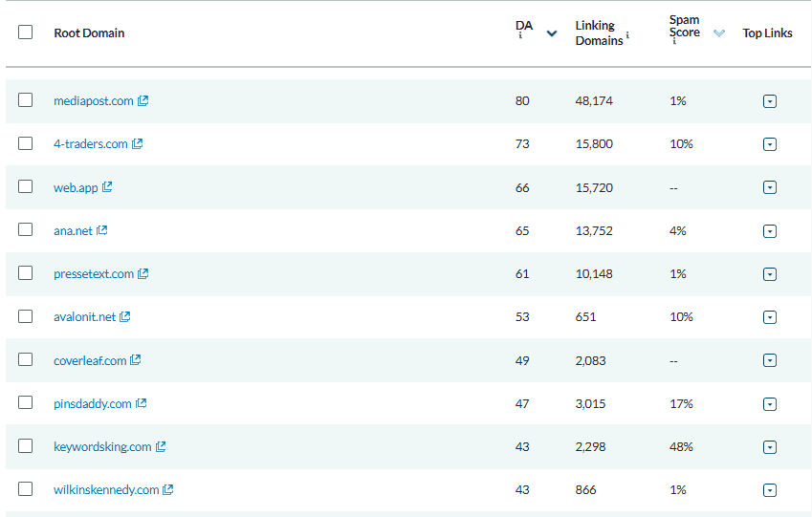
Task: Tick the checkbox for mediapost.com row
Action: tap(26, 100)
